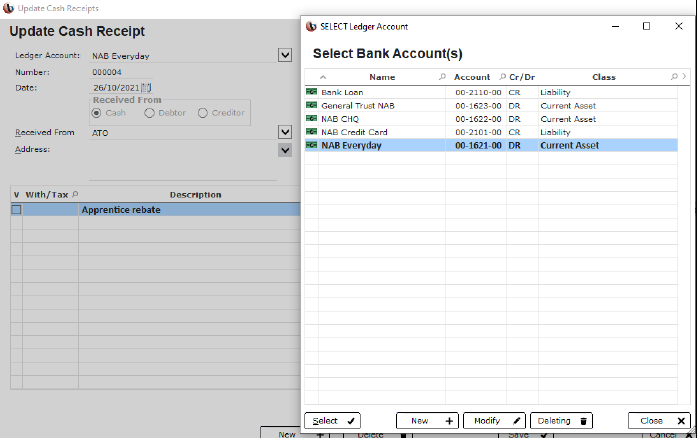
Task: Click account number 00-2101-00
Action: coord(478,132)
